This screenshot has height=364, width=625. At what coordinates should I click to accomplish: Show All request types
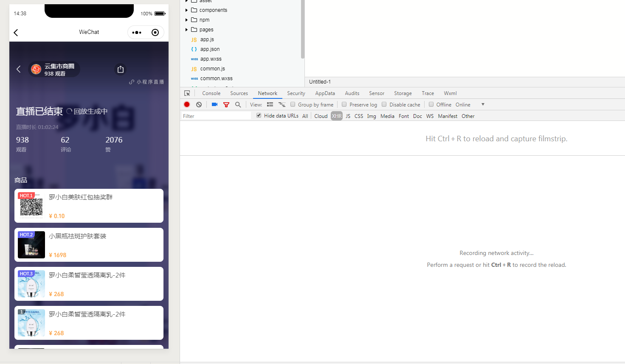(305, 116)
